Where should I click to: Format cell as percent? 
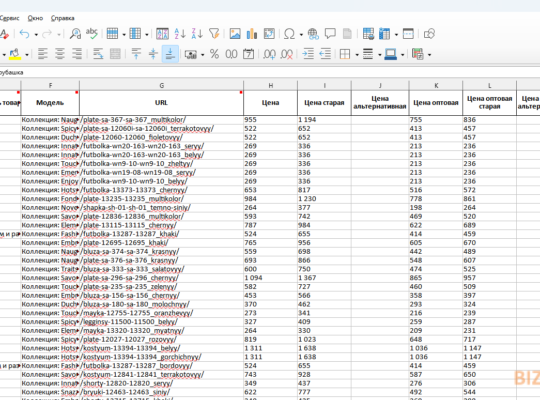(214, 54)
